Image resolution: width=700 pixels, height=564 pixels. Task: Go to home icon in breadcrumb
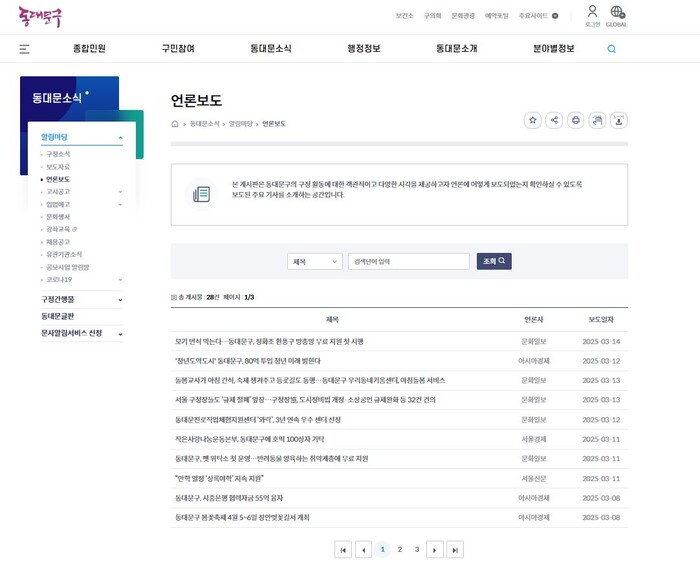click(175, 124)
